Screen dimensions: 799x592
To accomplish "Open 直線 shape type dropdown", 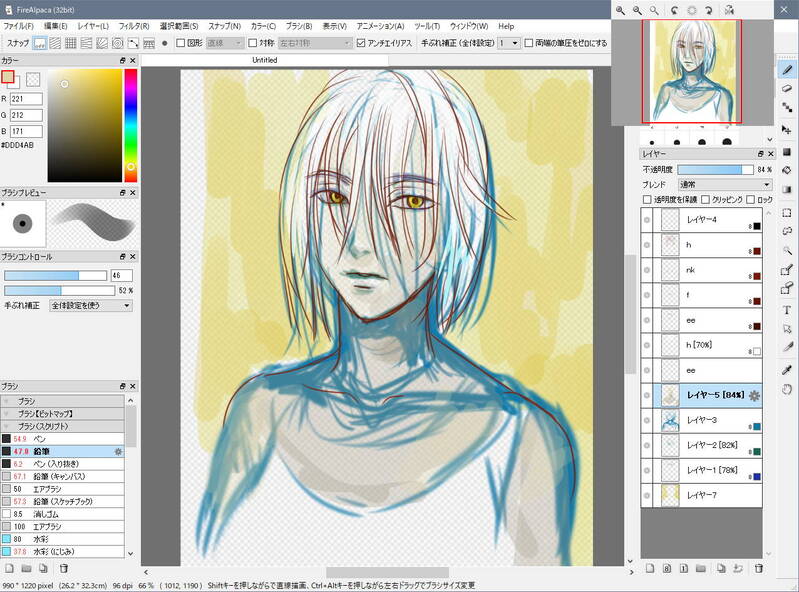I will [x=224, y=43].
